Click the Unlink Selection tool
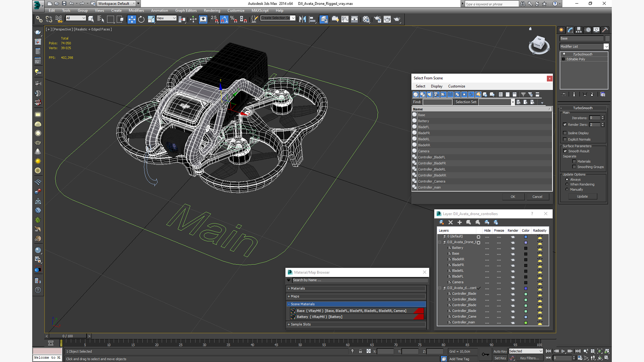Screen dimensions: 644x362 tap(49, 19)
